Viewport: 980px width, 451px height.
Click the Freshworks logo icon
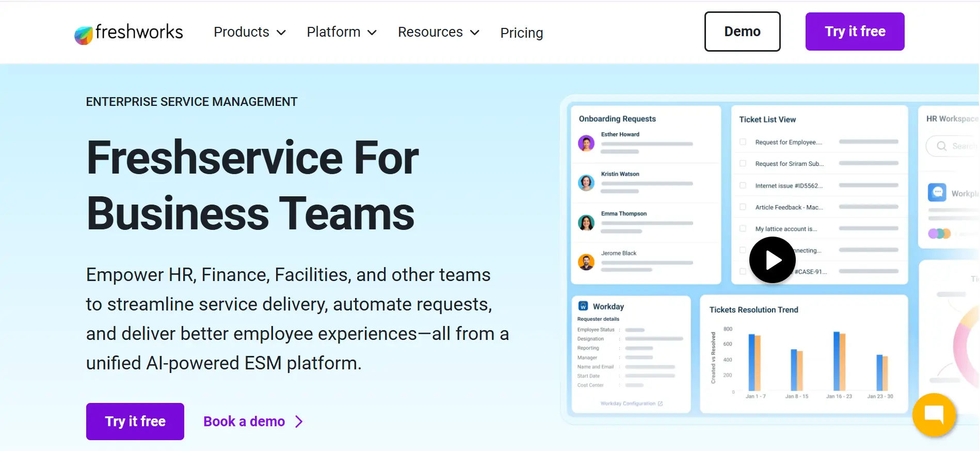(83, 35)
